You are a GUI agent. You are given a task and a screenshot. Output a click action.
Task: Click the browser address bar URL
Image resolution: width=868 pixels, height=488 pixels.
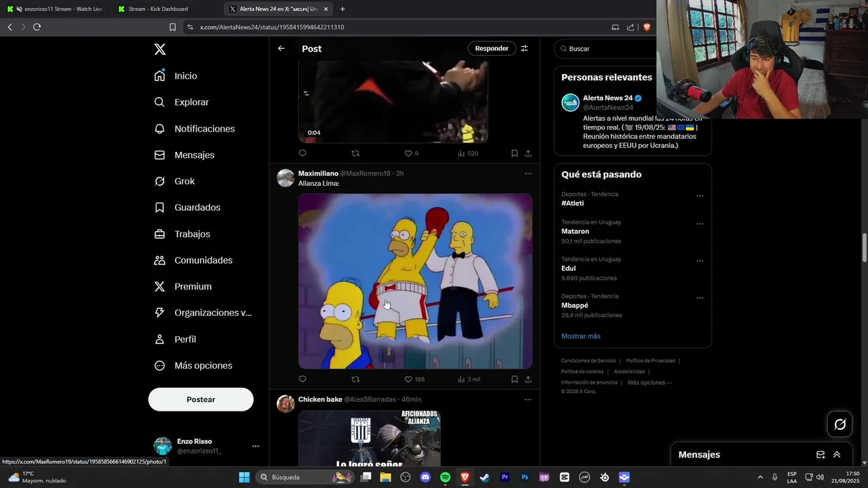272,27
